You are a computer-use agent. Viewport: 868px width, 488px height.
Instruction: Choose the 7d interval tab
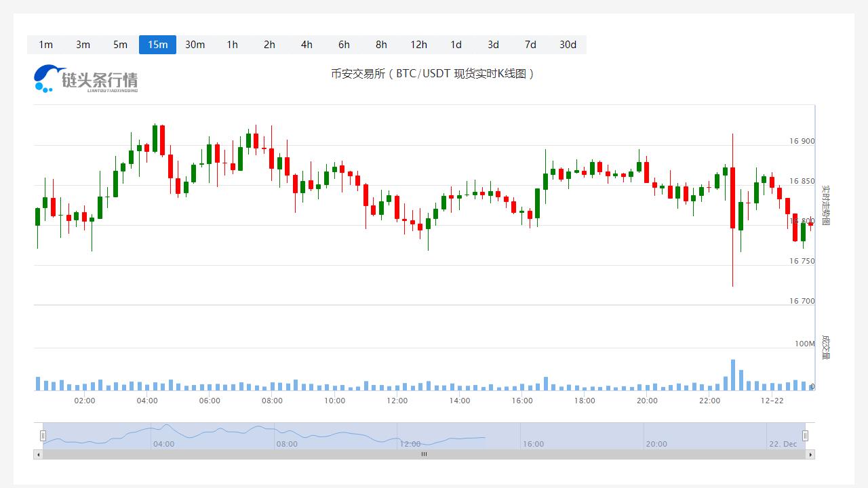point(530,45)
